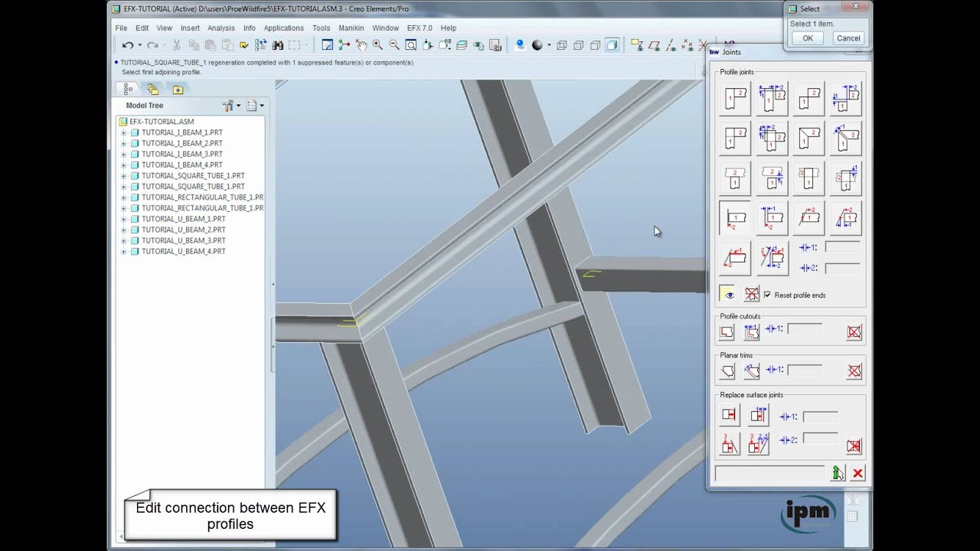Viewport: 980px width, 551px height.
Task: Select the basic corner joint 1-2 icon
Action: [735, 99]
